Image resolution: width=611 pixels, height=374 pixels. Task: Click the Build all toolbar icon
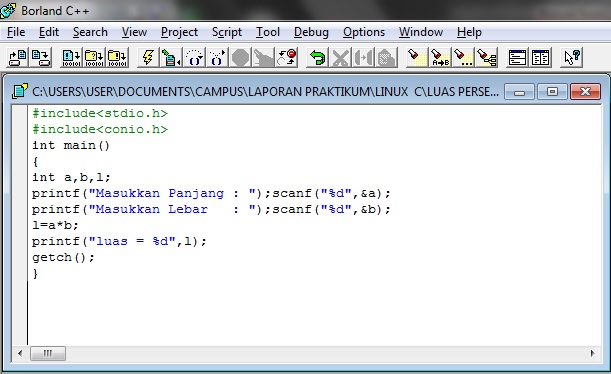[117, 58]
